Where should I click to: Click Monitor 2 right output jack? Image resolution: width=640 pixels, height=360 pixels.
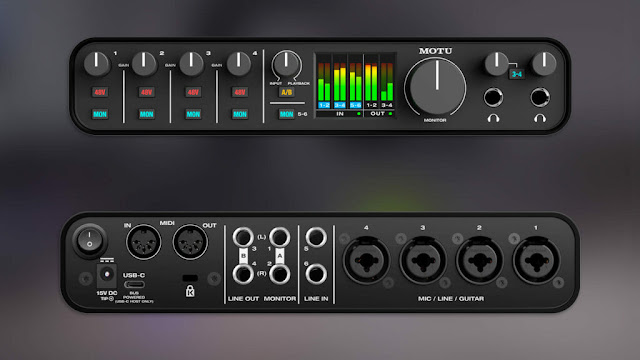tap(280, 274)
